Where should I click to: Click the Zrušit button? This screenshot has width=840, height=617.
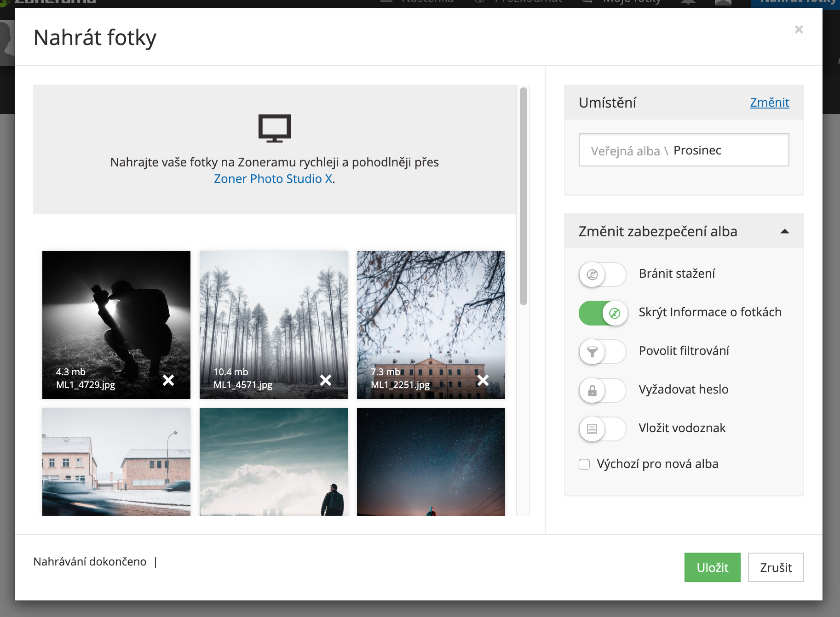[776, 567]
